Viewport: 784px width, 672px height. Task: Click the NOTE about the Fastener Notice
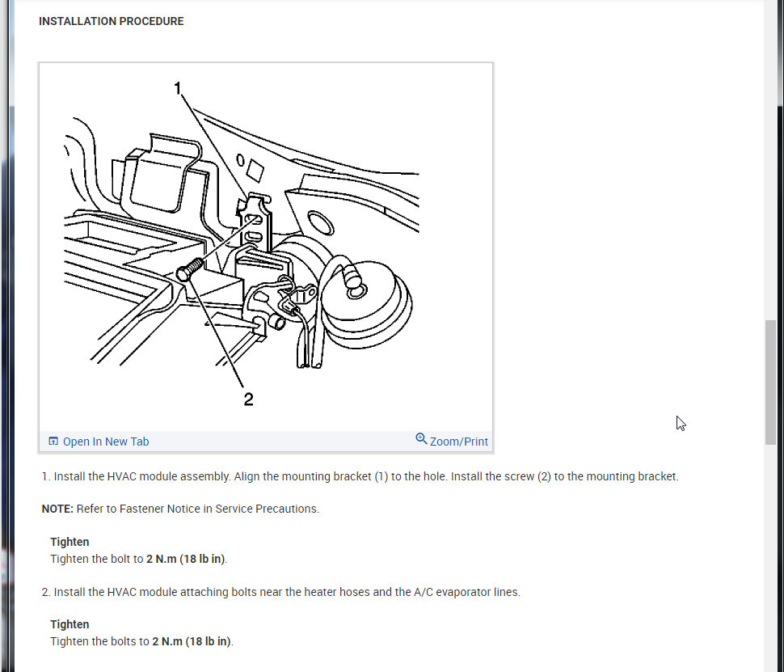point(180,509)
